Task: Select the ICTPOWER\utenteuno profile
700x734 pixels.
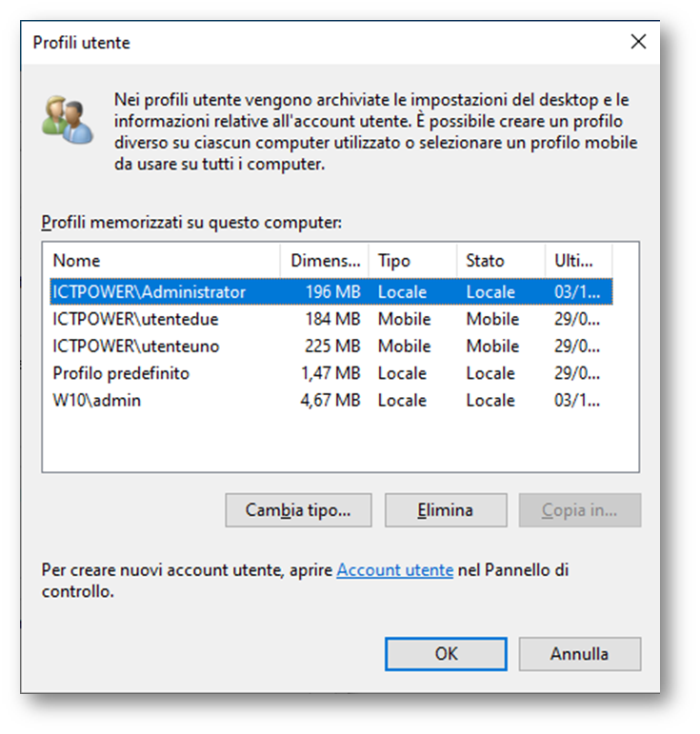Action: 136,347
